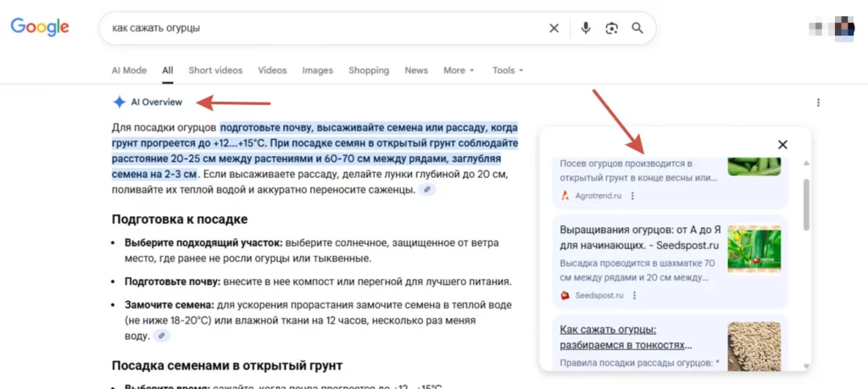Select the All tab
Screen dimensions: 868x389
[x=168, y=70]
